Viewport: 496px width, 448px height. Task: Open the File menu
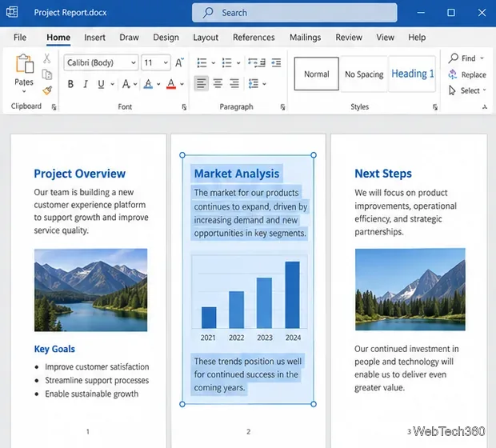pyautogui.click(x=20, y=38)
